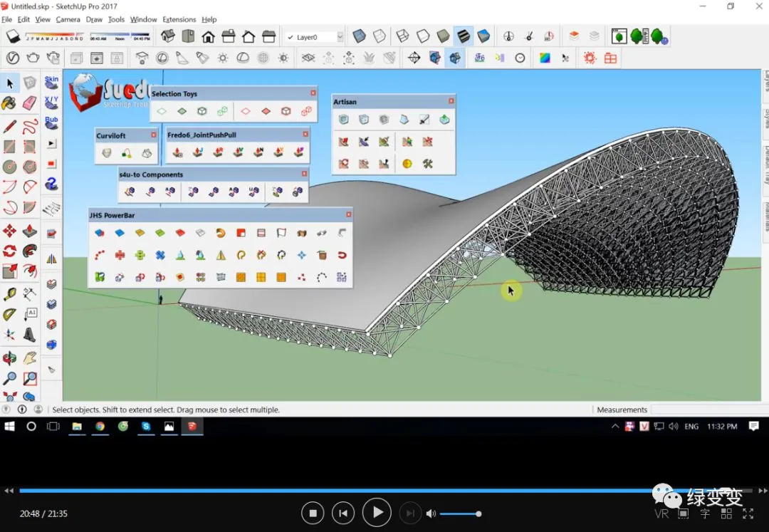Pick the Polygon tool
The height and width of the screenshot is (532, 769).
click(x=29, y=167)
